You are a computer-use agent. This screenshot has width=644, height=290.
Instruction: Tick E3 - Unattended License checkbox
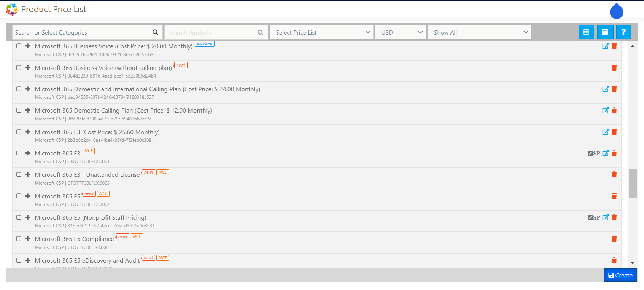[x=19, y=174]
